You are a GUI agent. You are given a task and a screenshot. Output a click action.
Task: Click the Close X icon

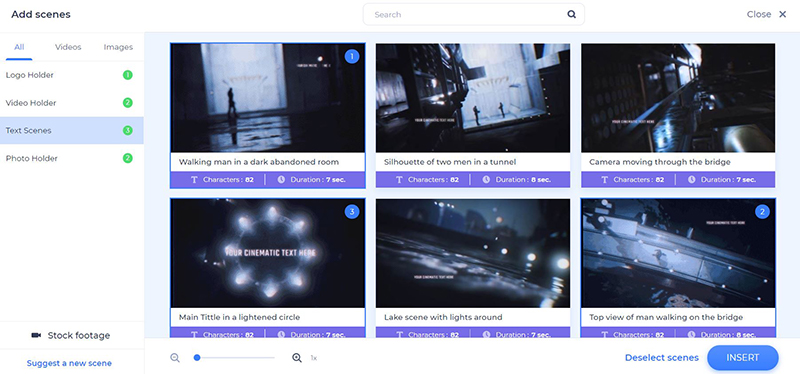[x=782, y=14]
